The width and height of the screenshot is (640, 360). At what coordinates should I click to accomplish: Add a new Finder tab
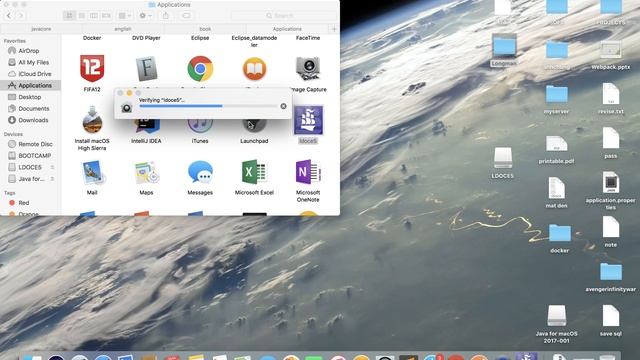click(x=334, y=29)
